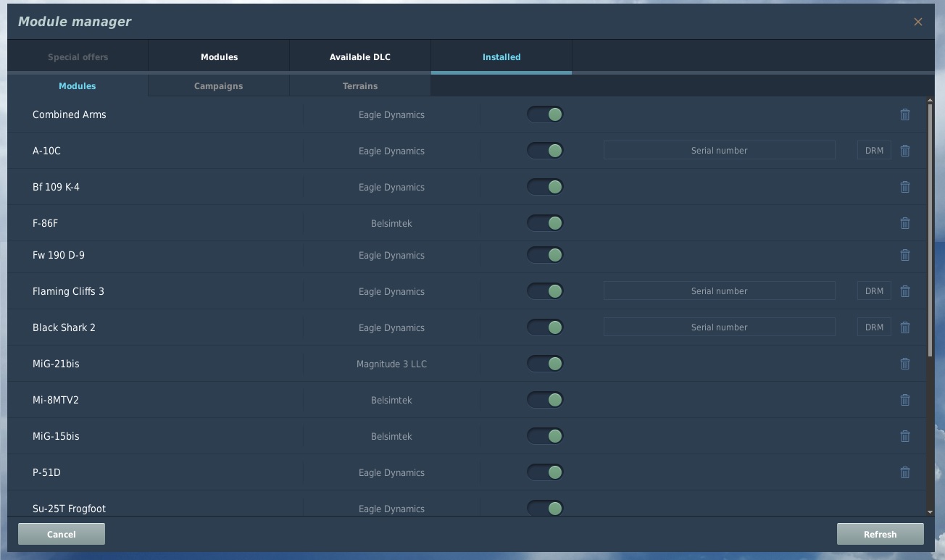The image size is (945, 560).
Task: Click the scrollbar up arrow
Action: click(931, 101)
